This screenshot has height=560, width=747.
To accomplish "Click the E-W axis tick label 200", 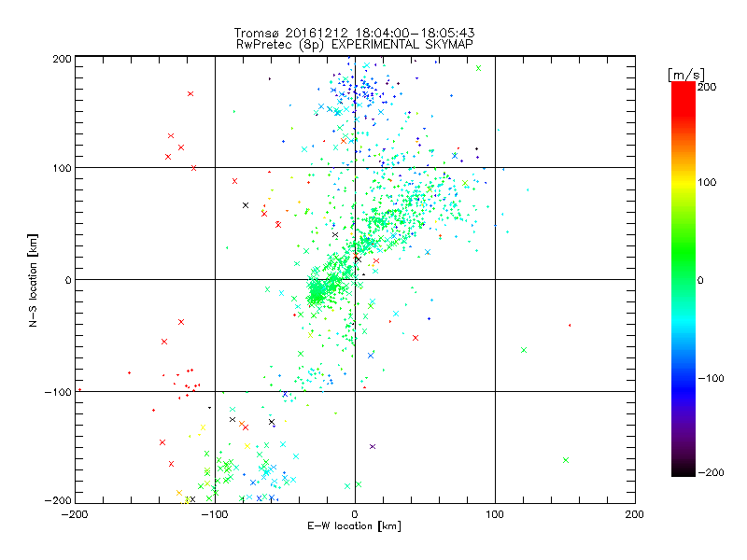I will pyautogui.click(x=635, y=514).
